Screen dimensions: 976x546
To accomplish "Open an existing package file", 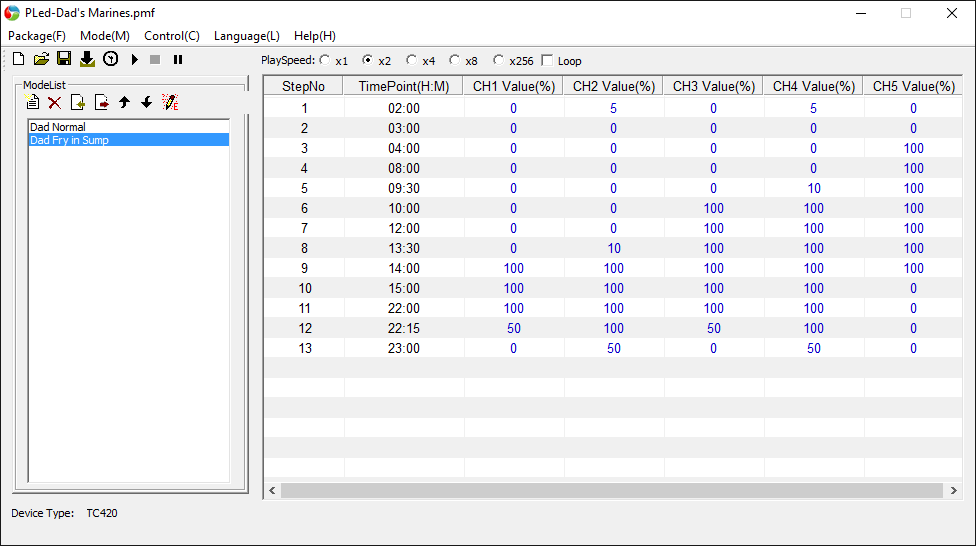I will [x=41, y=59].
